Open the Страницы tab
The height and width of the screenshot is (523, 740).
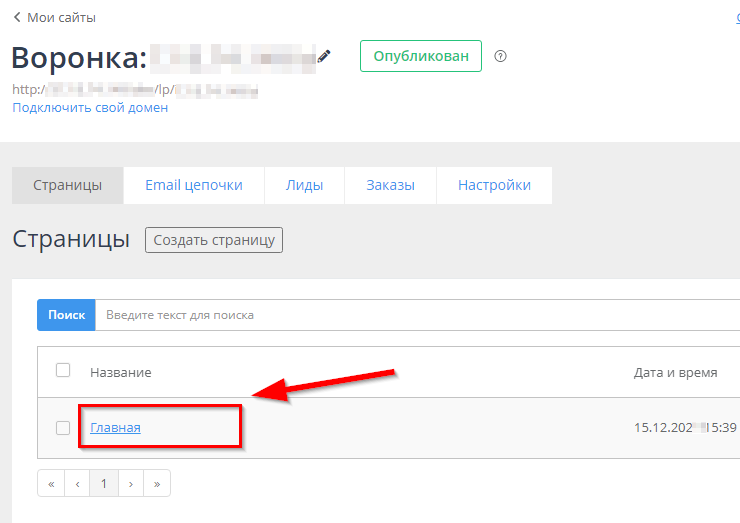click(x=67, y=185)
